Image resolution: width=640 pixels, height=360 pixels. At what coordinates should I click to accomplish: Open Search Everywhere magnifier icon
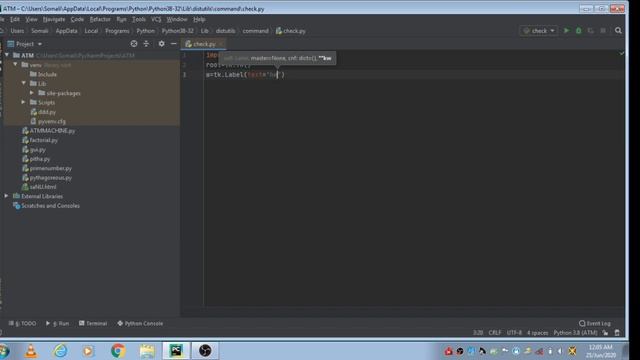(x=618, y=31)
